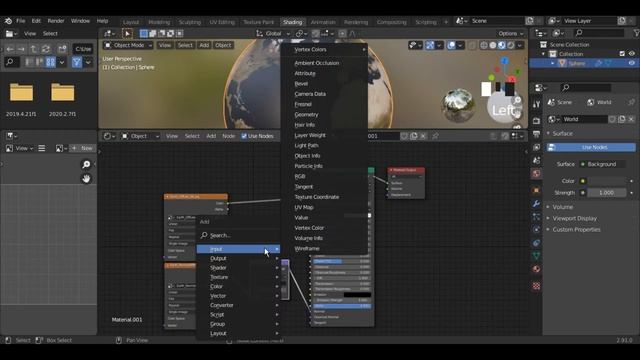Image resolution: width=640 pixels, height=360 pixels.
Task: Toggle the Collection exclude checkbox
Action: (622, 54)
